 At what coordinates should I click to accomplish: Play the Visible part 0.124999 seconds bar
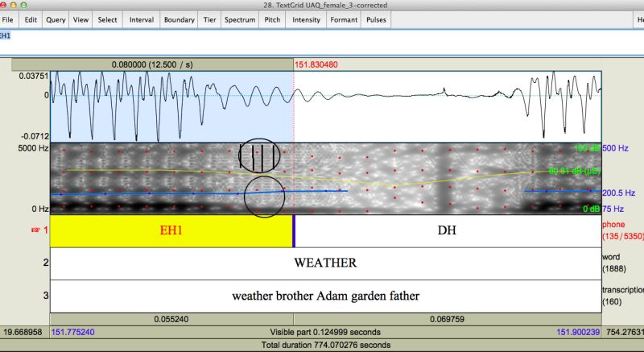click(x=326, y=332)
